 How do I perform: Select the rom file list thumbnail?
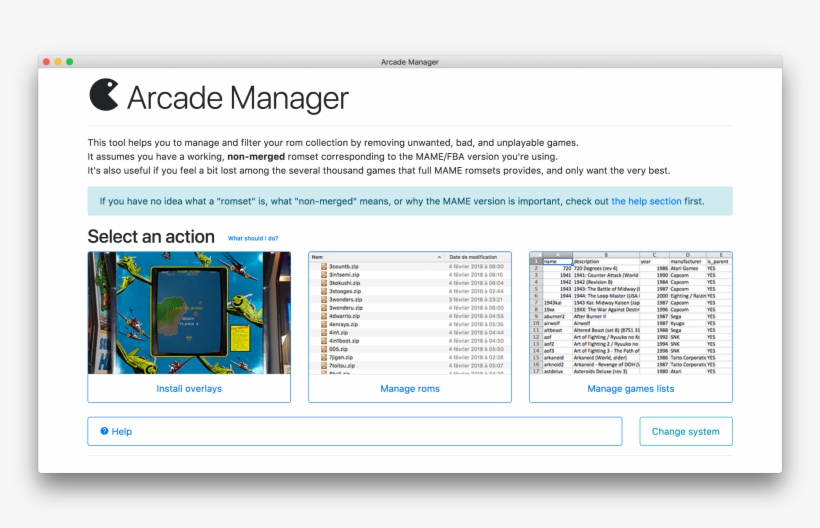pyautogui.click(x=410, y=313)
